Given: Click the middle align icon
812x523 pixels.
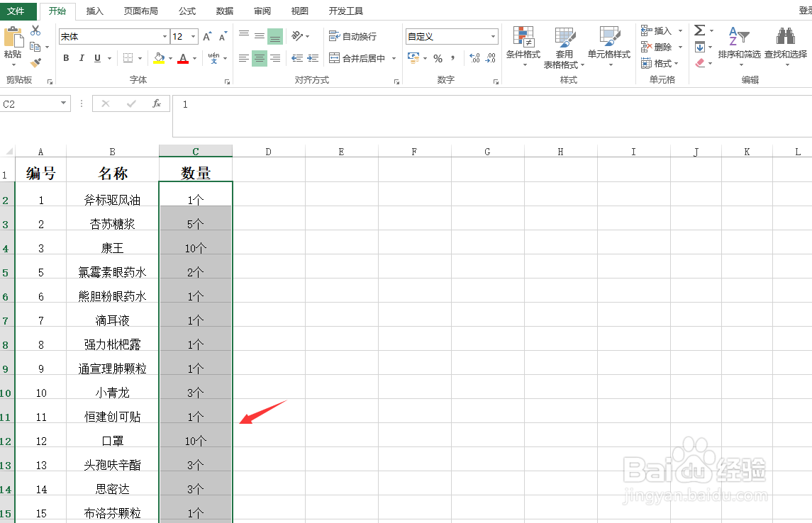Looking at the screenshot, I should pyautogui.click(x=260, y=36).
